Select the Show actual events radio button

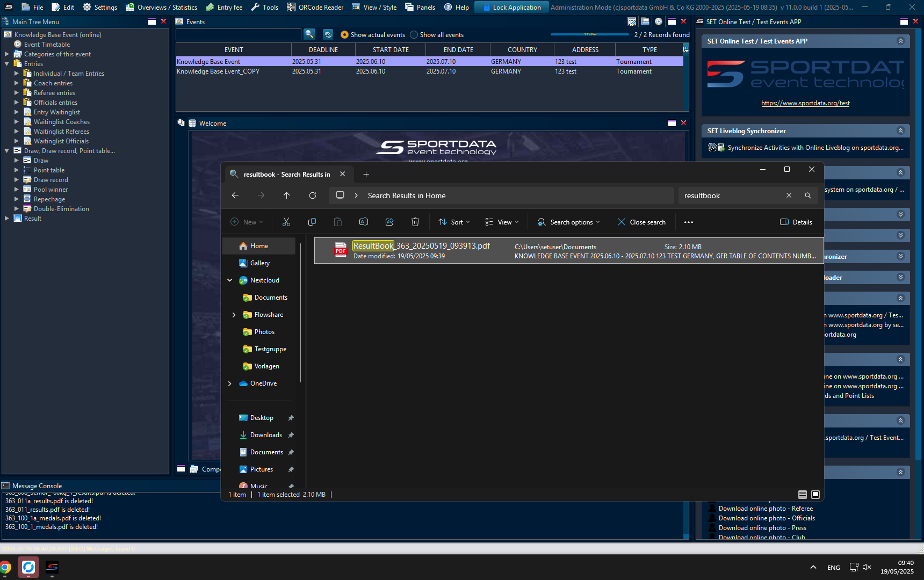point(344,35)
